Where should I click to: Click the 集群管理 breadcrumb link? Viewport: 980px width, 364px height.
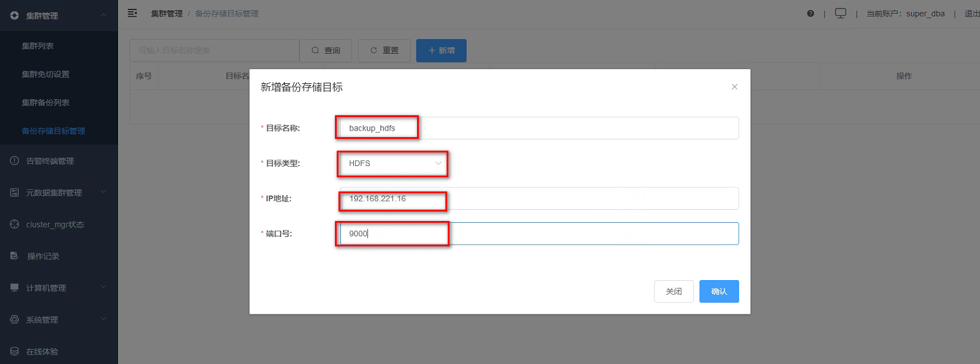tap(167, 14)
